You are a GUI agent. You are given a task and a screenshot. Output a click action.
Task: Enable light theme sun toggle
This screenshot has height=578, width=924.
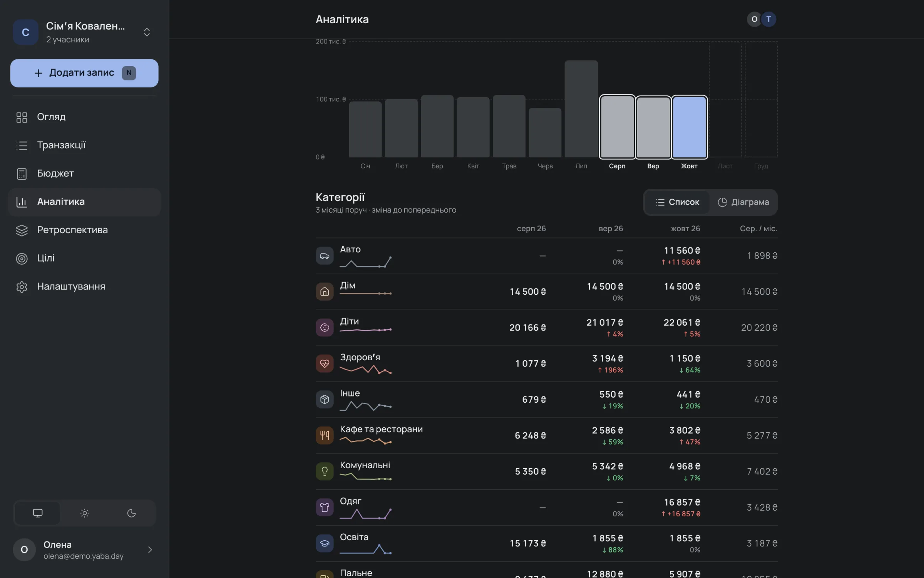tap(84, 513)
